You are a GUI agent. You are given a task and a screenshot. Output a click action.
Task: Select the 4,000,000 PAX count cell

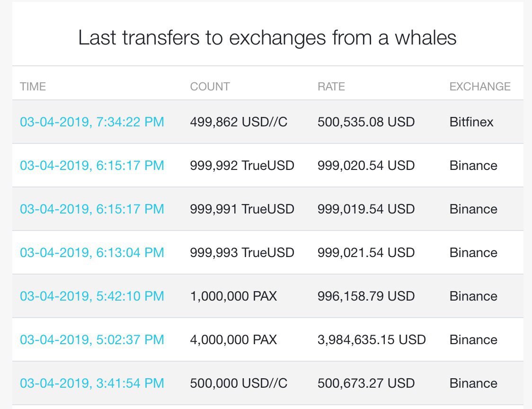[233, 339]
